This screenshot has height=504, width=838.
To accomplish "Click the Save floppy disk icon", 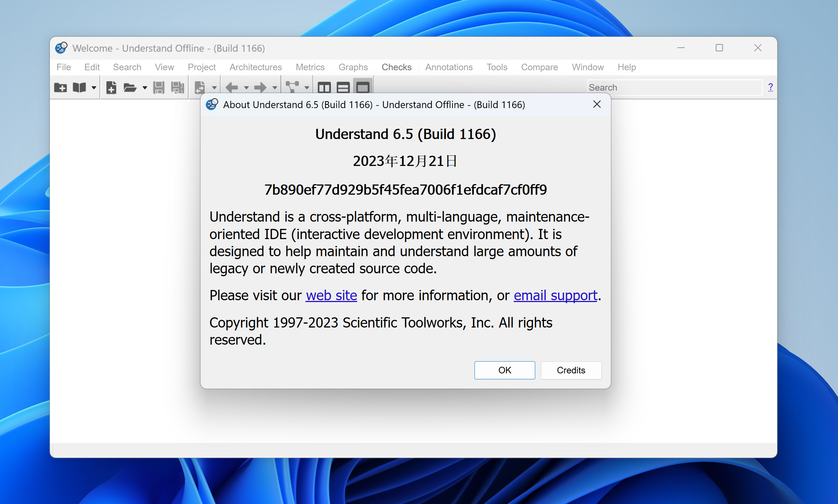I will 159,87.
